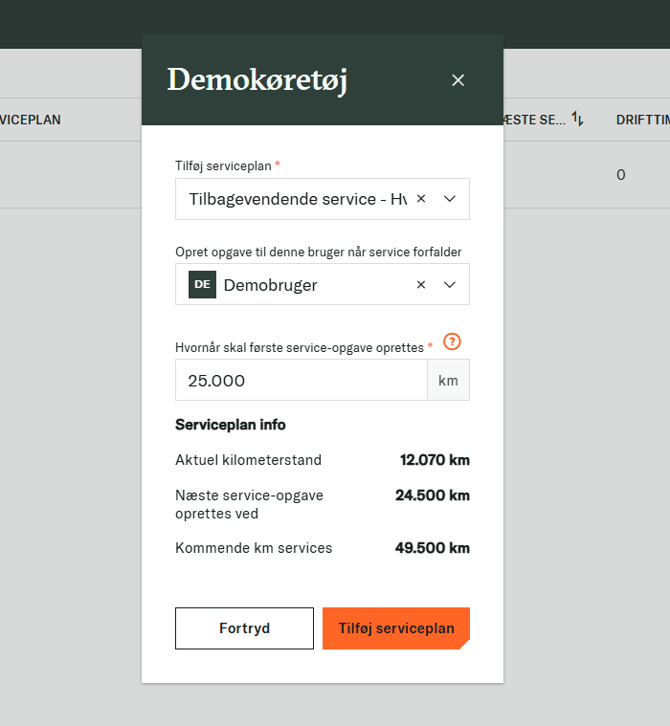Confirm with Tilføj serviceplan button

click(x=396, y=628)
